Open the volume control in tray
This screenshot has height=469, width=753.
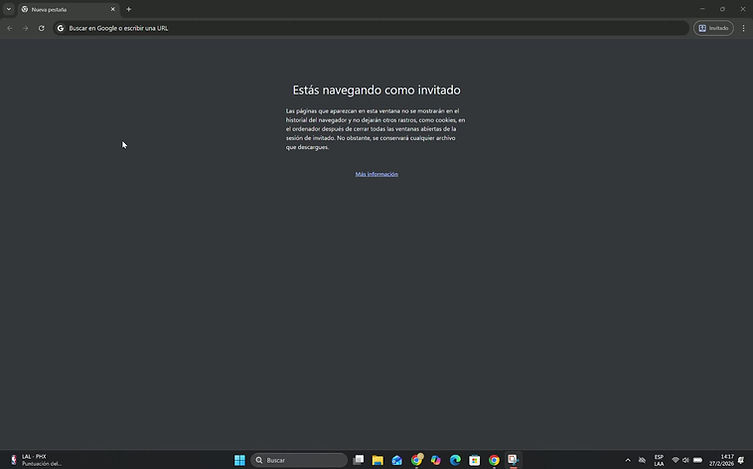click(x=686, y=460)
